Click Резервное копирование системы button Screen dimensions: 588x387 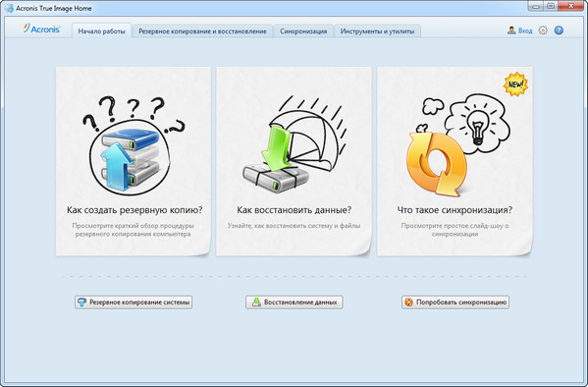(x=134, y=303)
